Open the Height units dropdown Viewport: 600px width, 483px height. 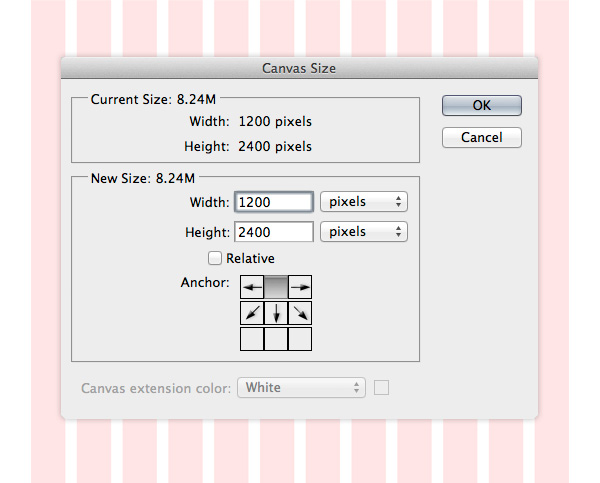[x=364, y=232]
